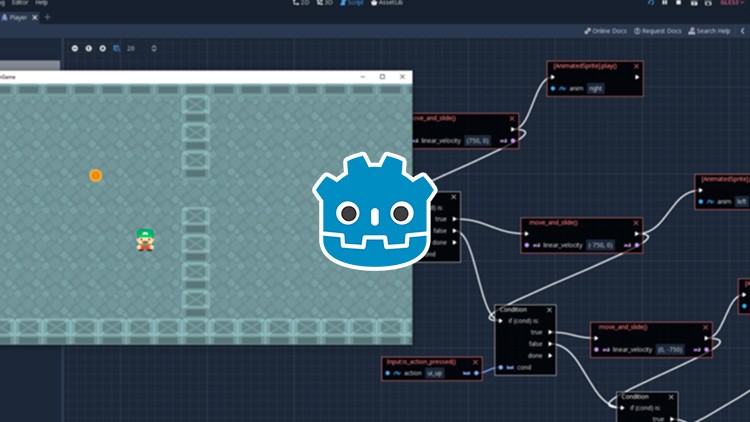This screenshot has width=750, height=422.
Task: Open Online Docs link
Action: [605, 31]
